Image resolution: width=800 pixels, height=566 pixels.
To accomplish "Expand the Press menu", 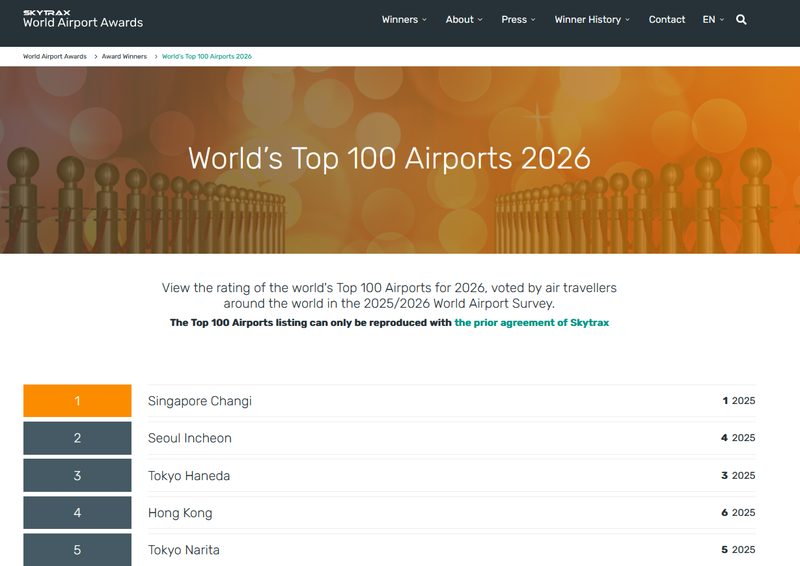I will coord(518,20).
